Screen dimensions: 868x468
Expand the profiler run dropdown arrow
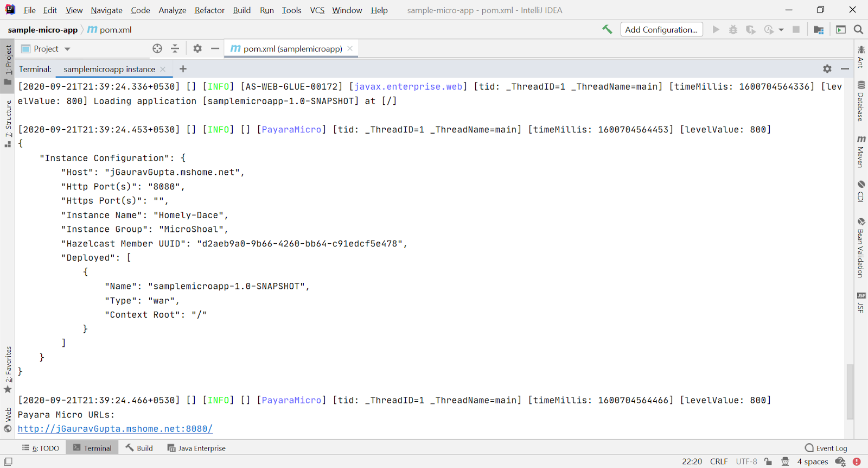point(781,30)
